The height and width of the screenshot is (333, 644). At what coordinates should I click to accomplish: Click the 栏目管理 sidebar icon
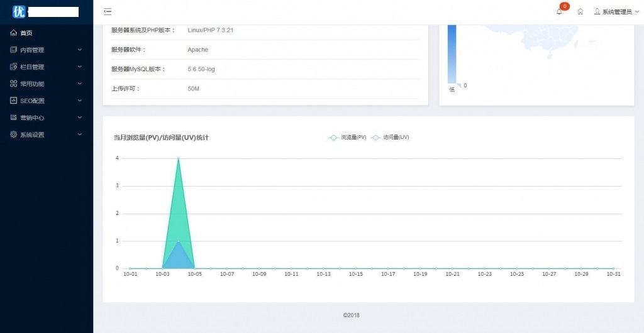coord(14,67)
